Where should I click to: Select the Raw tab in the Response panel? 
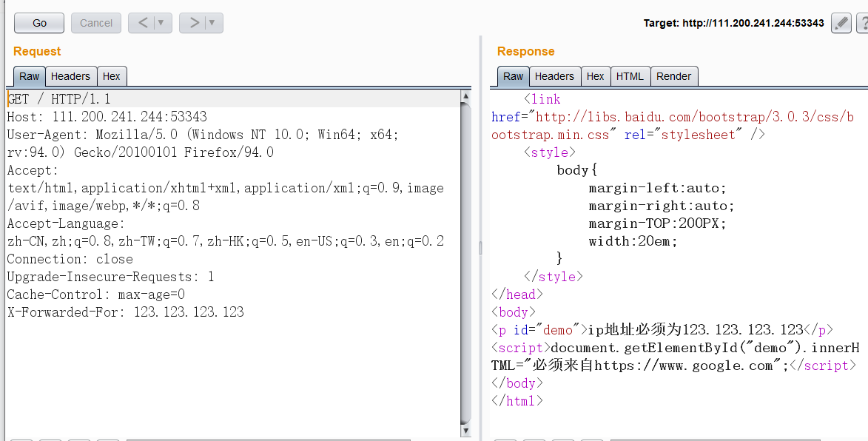(x=512, y=75)
